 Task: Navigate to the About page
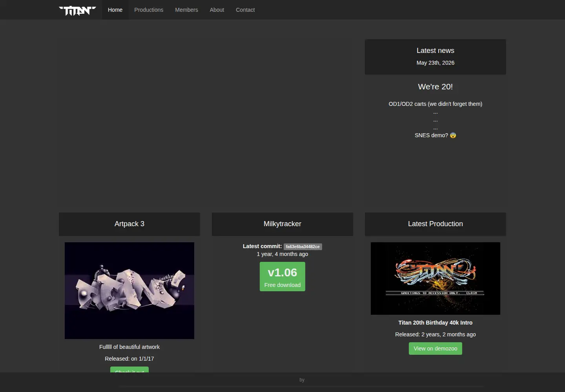(x=217, y=10)
